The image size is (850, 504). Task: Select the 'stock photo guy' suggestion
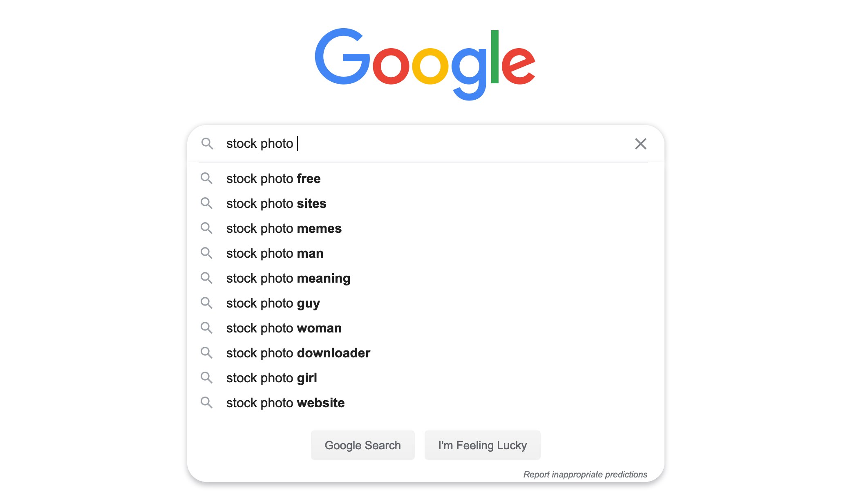coord(273,303)
